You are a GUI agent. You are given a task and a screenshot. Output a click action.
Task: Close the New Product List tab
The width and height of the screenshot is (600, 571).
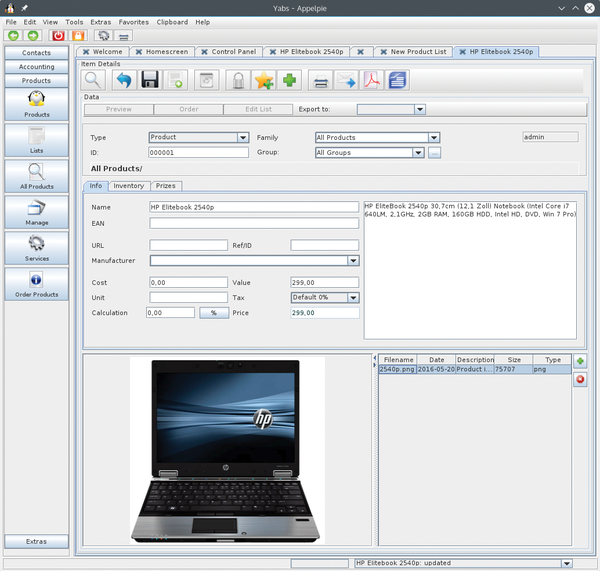tap(383, 52)
